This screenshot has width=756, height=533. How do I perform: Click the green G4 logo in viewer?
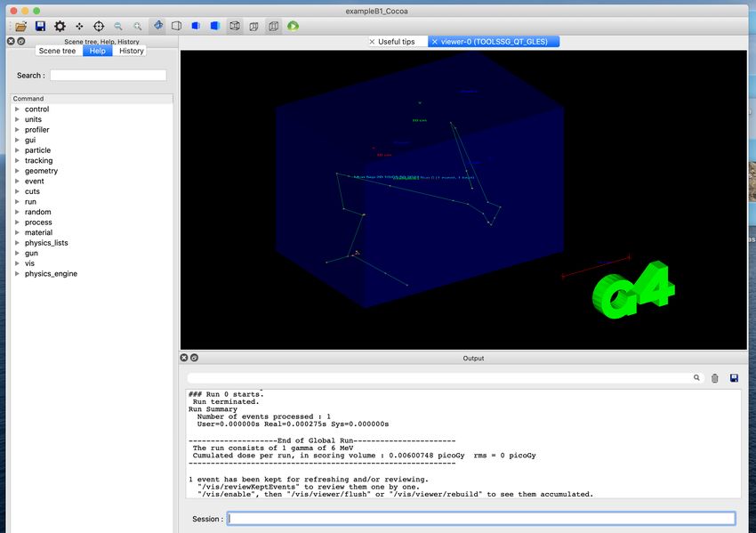click(x=633, y=289)
